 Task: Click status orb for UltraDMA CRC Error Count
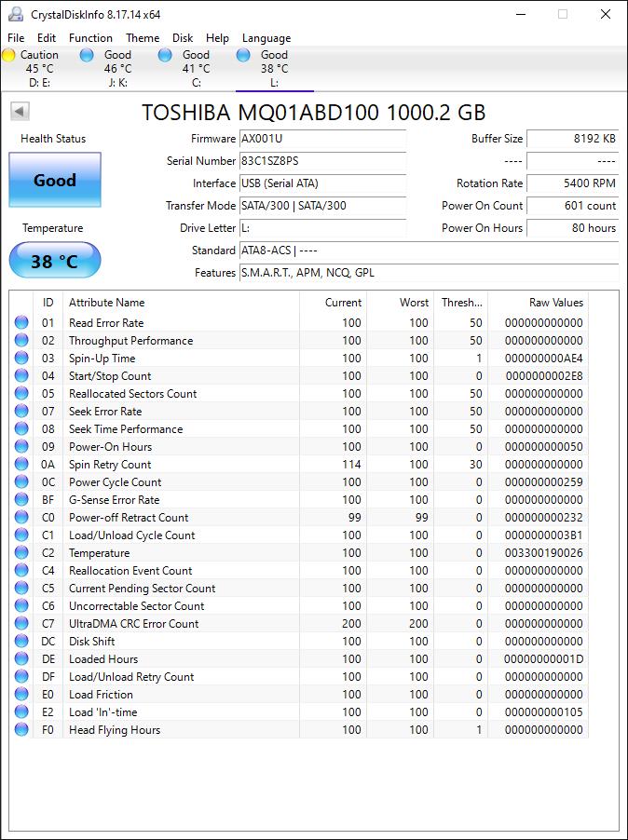pyautogui.click(x=21, y=623)
